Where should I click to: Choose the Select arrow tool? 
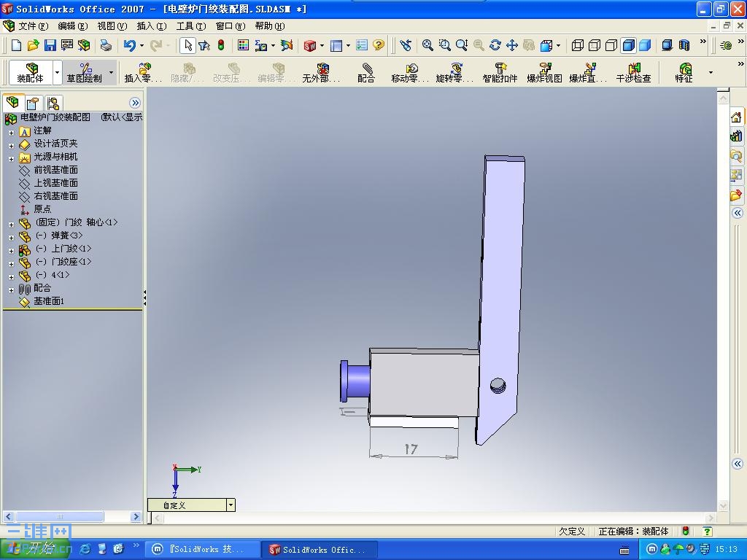[187, 45]
